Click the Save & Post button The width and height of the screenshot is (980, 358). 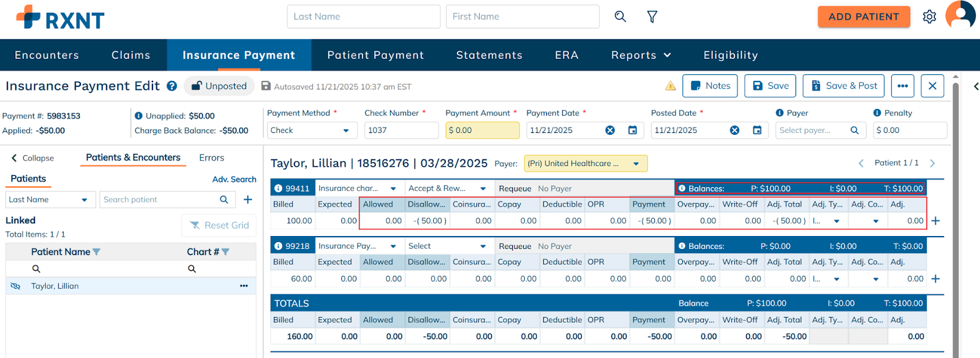click(844, 86)
